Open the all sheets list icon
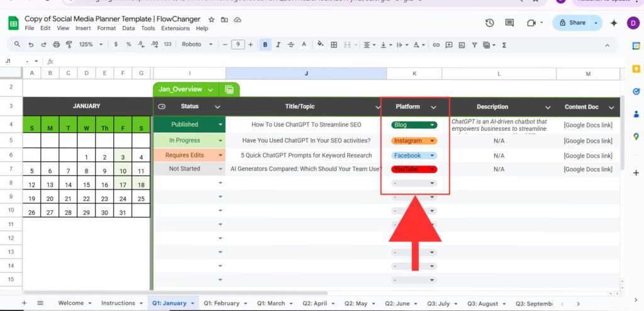Image resolution: width=644 pixels, height=311 pixels. click(40, 303)
